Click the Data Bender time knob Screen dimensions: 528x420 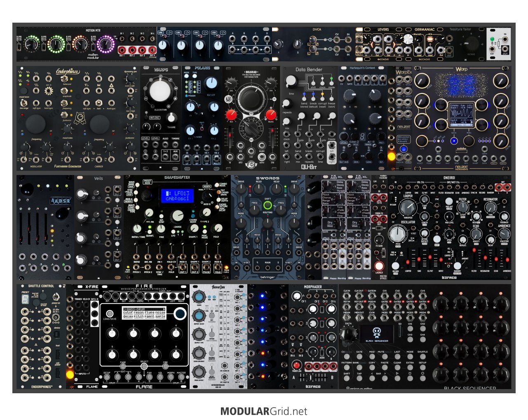pyautogui.click(x=291, y=81)
